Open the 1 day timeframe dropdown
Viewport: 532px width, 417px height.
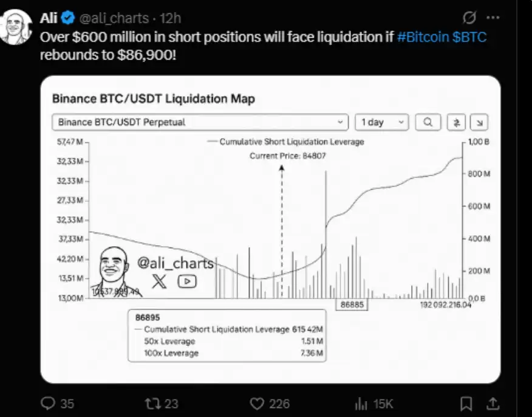(381, 122)
